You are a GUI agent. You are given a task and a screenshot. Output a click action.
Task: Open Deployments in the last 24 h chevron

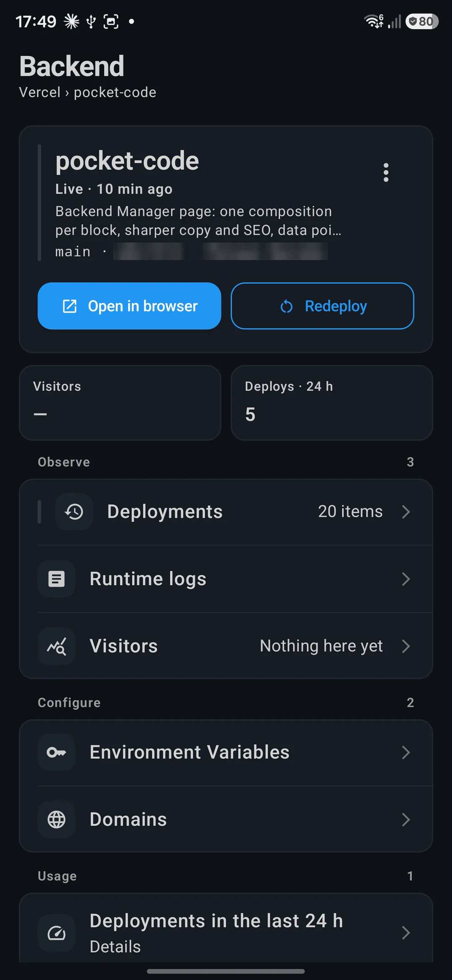(406, 933)
